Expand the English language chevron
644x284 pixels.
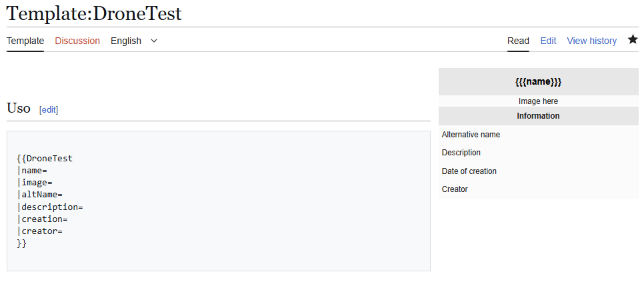(x=154, y=41)
